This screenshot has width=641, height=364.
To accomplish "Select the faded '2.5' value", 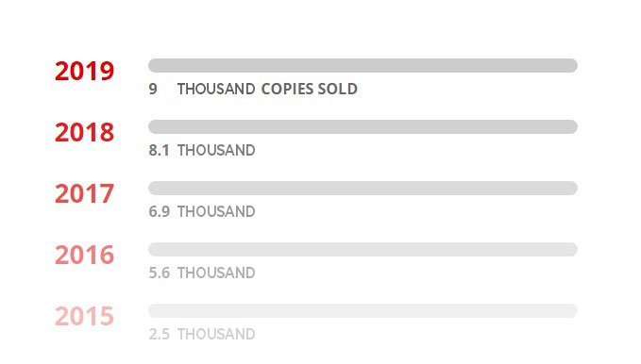I will (159, 334).
